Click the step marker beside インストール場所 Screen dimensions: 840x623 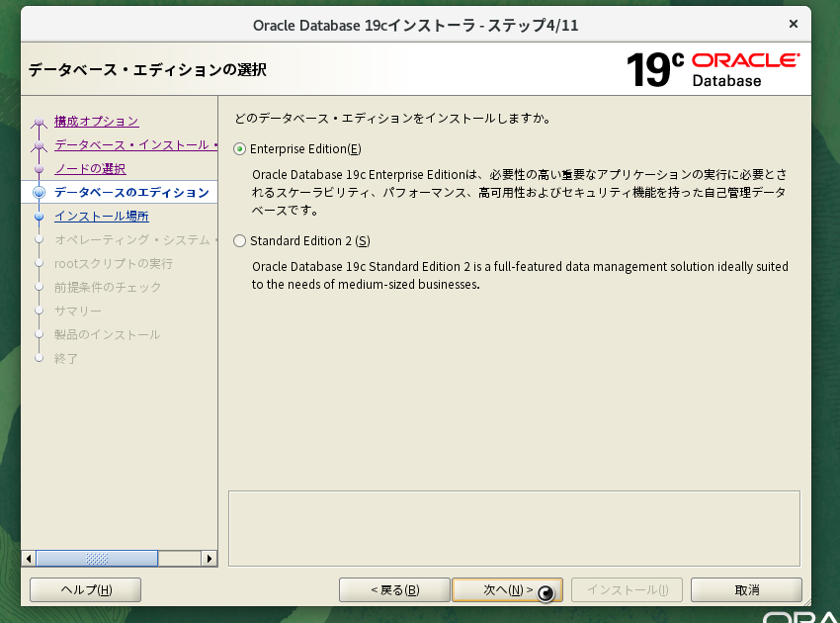tap(39, 216)
